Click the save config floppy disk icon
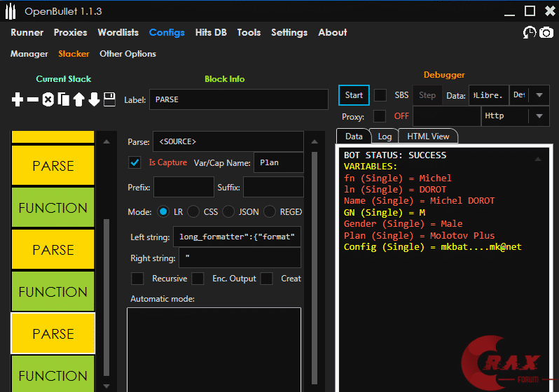 pos(109,100)
